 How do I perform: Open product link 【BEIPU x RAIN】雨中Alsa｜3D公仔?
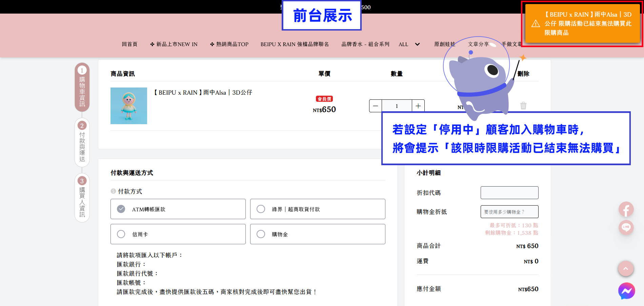click(203, 93)
